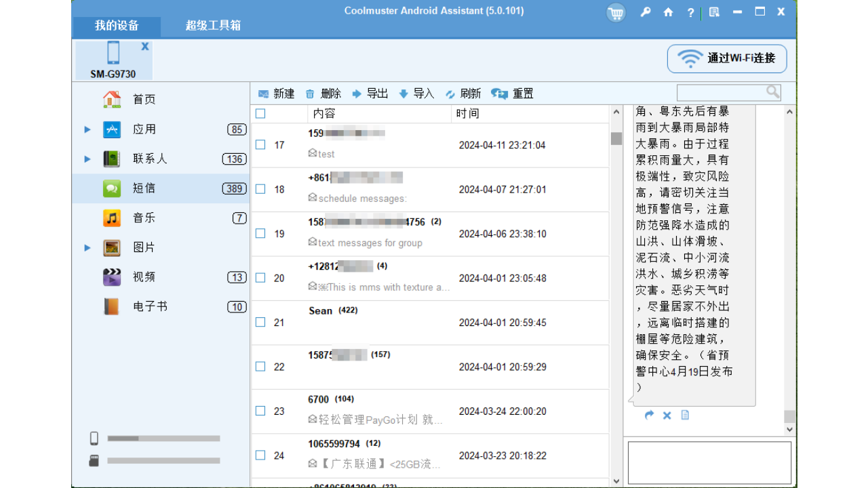This screenshot has height=488, width=868.
Task: Check the checkbox for Sean's message thread
Action: coord(260,322)
